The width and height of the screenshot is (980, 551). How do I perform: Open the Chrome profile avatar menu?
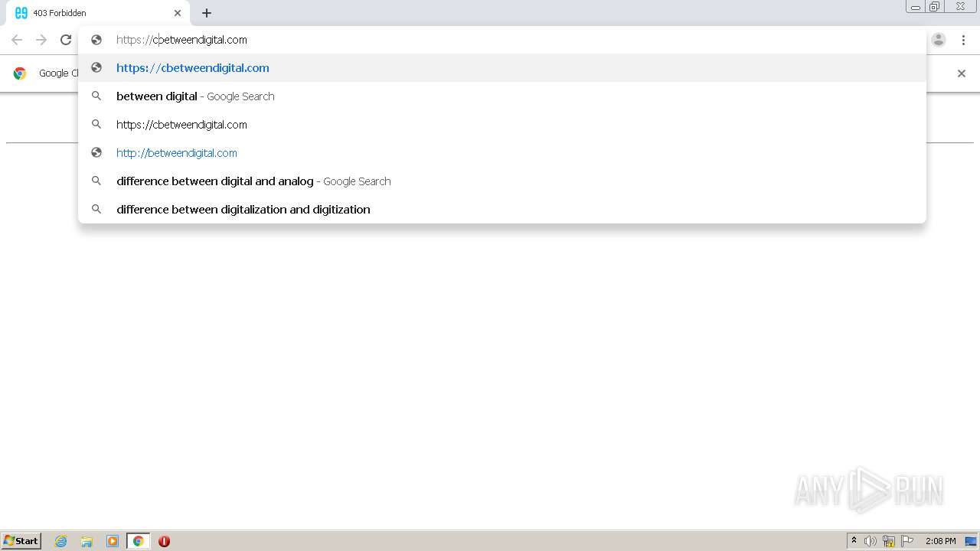939,40
